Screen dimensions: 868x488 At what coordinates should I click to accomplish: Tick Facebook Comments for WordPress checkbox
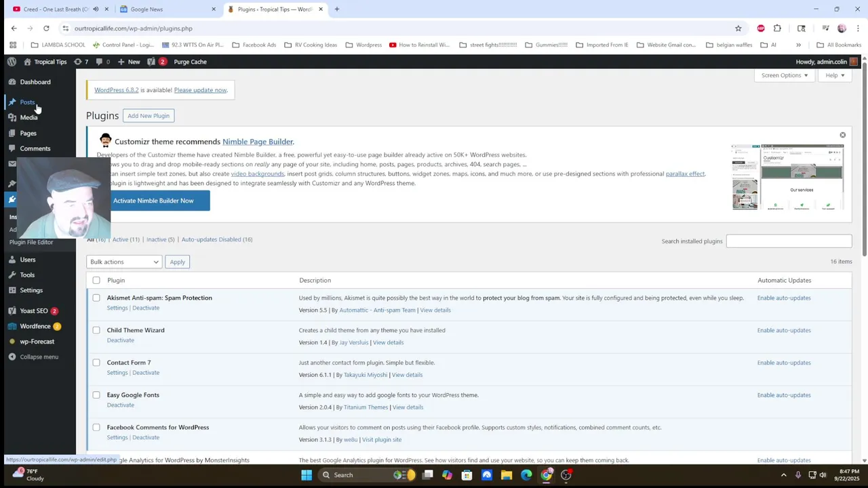96,428
